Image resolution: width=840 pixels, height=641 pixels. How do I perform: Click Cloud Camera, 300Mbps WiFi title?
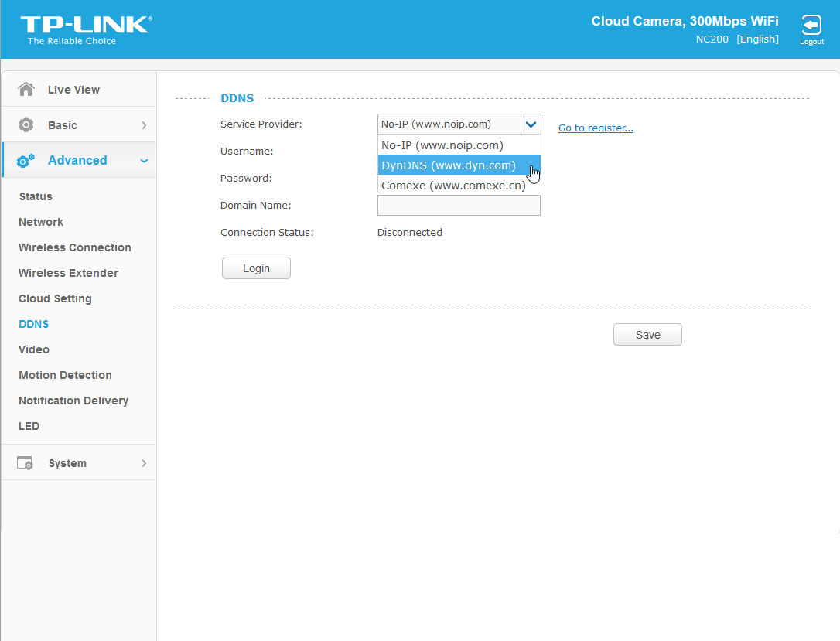[x=685, y=21]
